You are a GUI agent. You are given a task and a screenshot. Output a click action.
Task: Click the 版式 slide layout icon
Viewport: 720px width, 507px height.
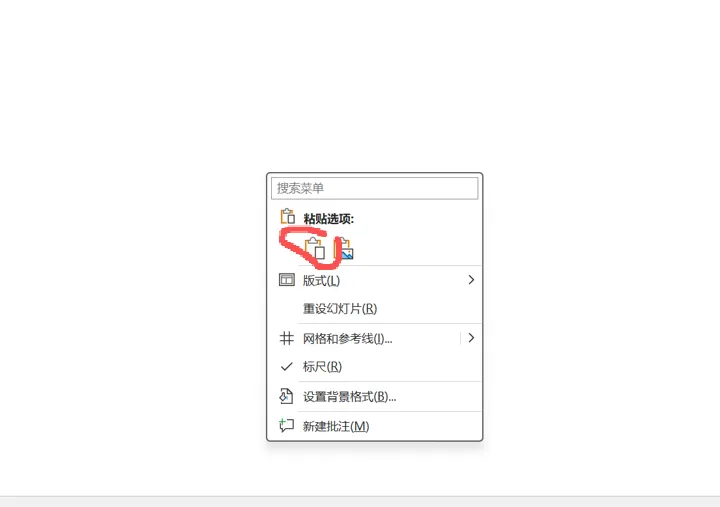[287, 280]
